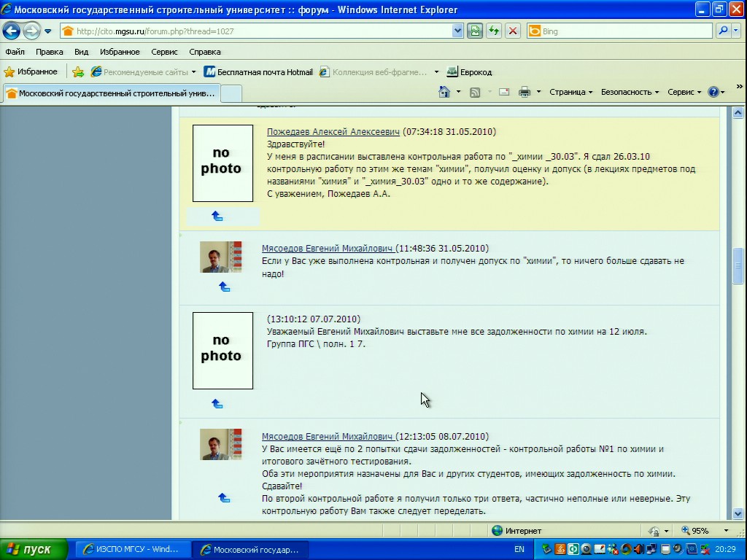Click the system clock showing 20:29

pos(726,550)
